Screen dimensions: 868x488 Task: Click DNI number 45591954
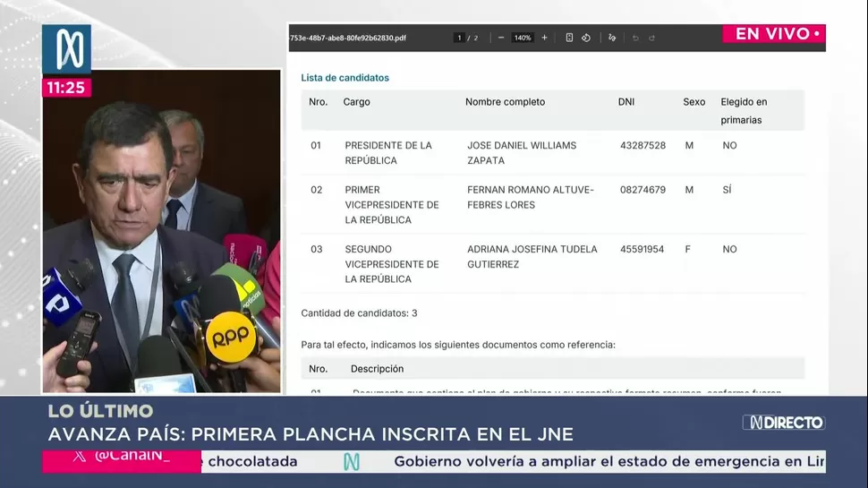click(642, 249)
